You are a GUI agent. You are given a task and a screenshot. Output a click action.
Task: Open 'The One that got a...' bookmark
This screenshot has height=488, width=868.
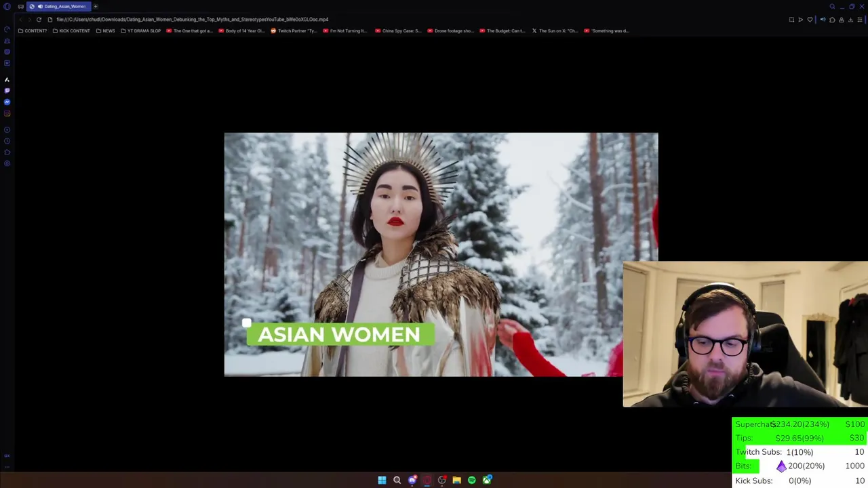(x=190, y=30)
